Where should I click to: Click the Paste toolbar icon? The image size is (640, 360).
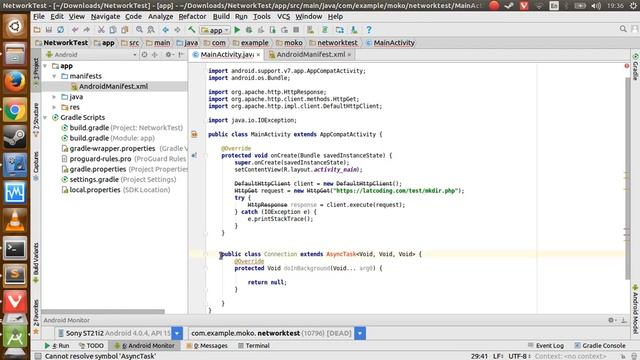coord(124,30)
